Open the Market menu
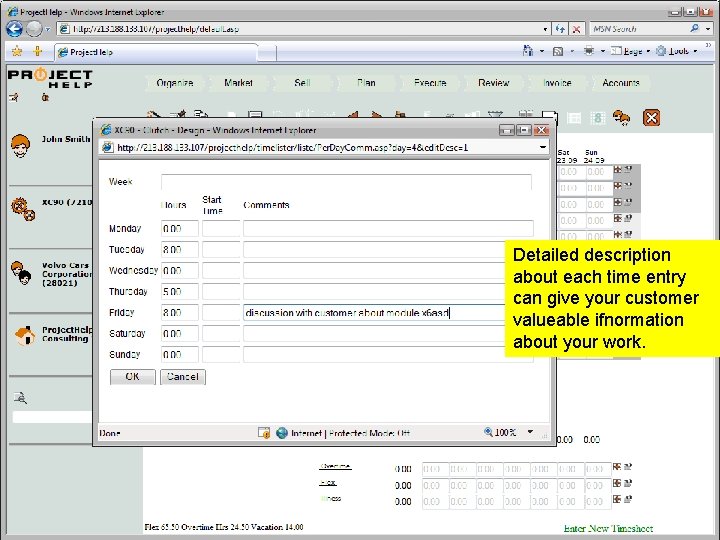Viewport: 720px width, 540px height. tap(238, 83)
